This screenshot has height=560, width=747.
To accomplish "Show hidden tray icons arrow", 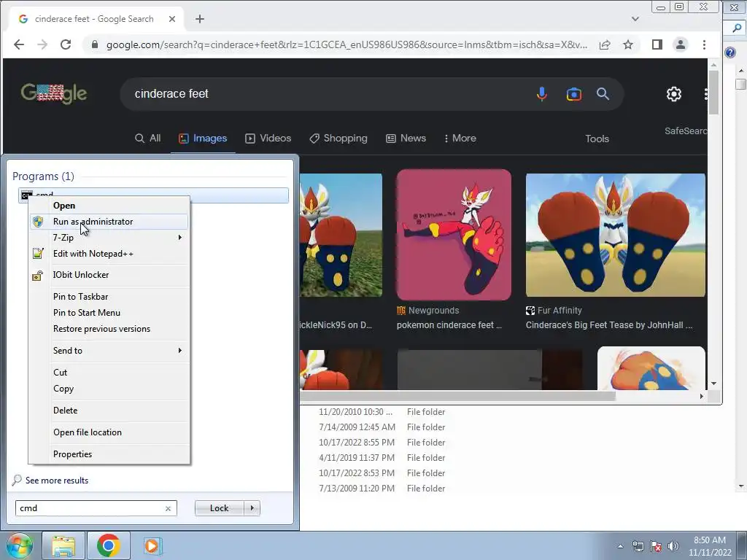I will 620,546.
